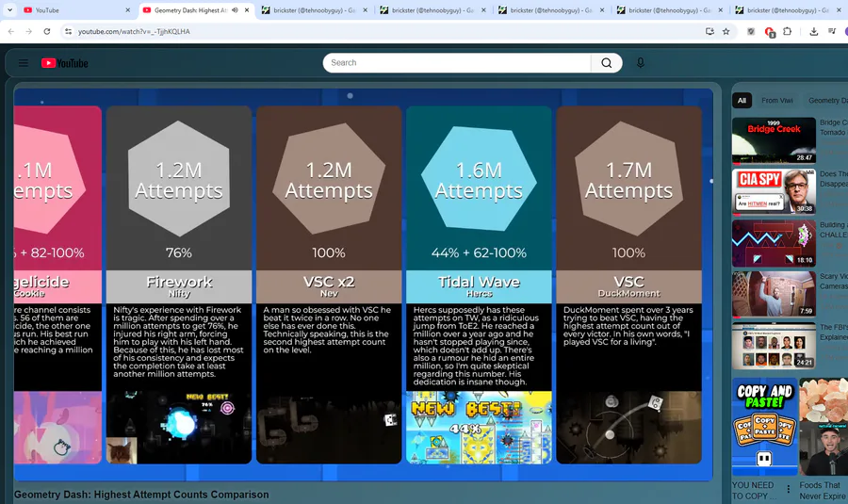Click the YouTube logo
This screenshot has width=848, height=504.
[65, 63]
